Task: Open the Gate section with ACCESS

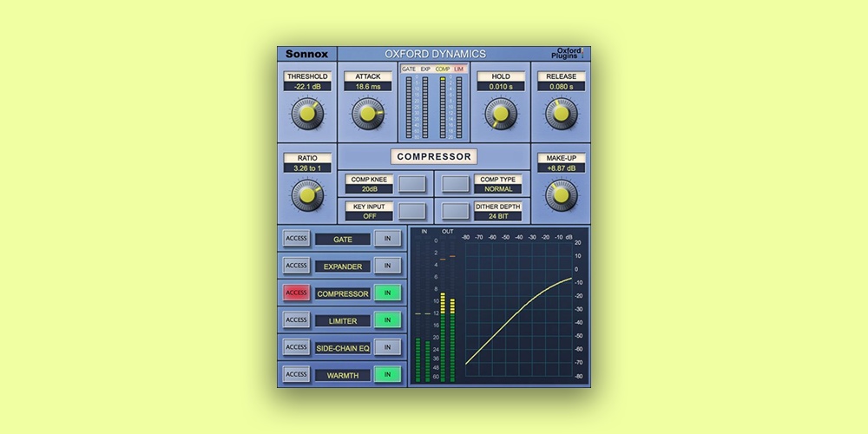Action: coord(297,239)
